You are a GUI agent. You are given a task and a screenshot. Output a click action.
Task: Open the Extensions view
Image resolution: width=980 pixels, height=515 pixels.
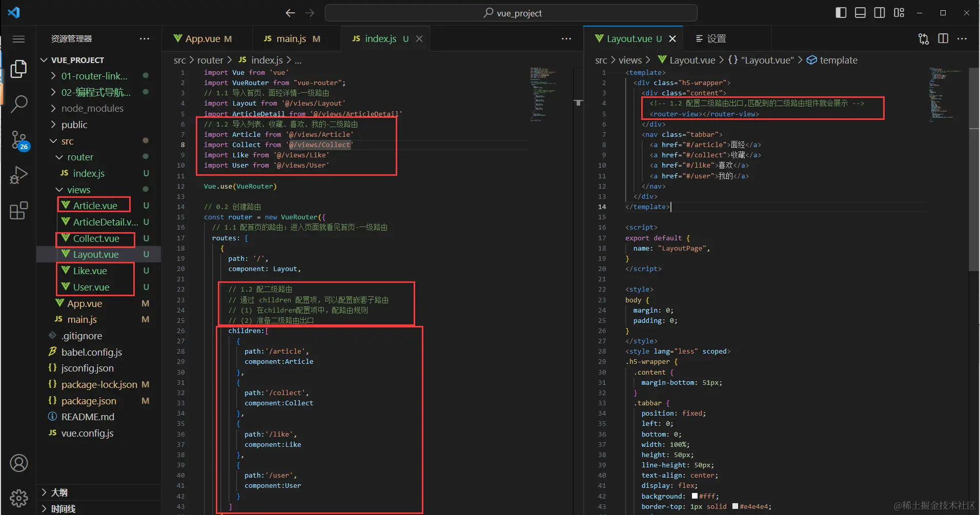[x=18, y=210]
